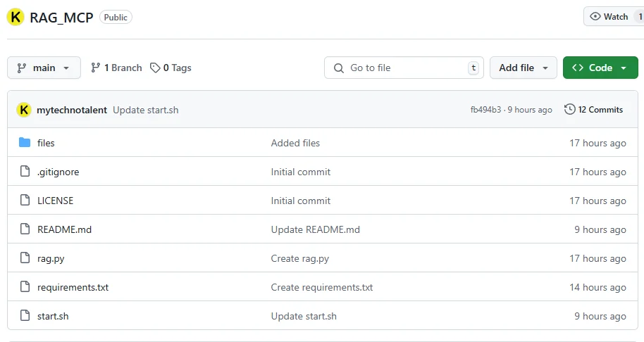Image resolution: width=644 pixels, height=342 pixels.
Task: Open the 1 Branch link
Action: 116,68
